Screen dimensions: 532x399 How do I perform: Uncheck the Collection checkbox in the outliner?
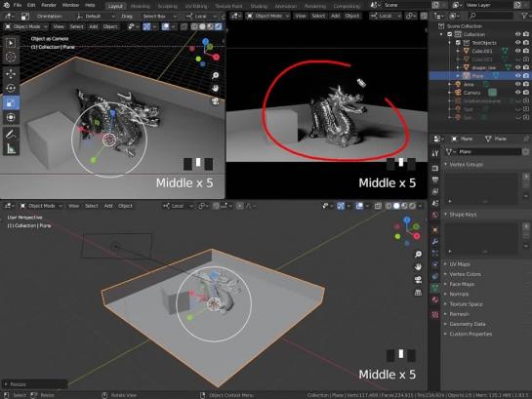pos(450,34)
